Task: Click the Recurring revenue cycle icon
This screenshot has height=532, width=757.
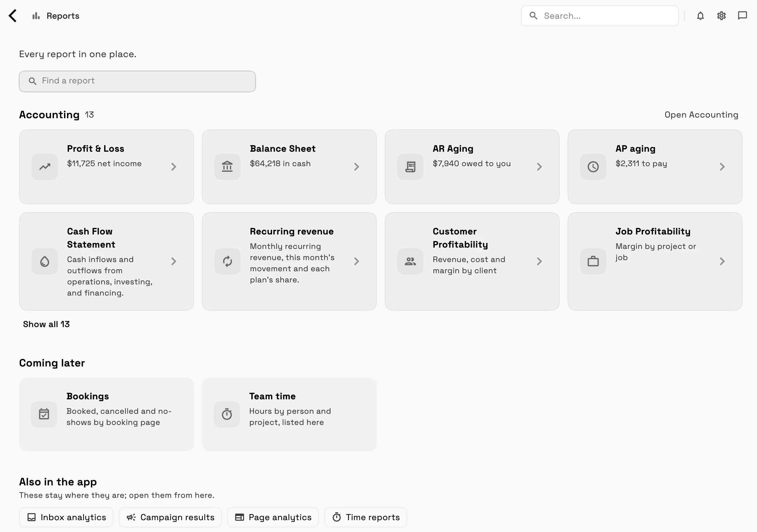Action: pos(227,261)
